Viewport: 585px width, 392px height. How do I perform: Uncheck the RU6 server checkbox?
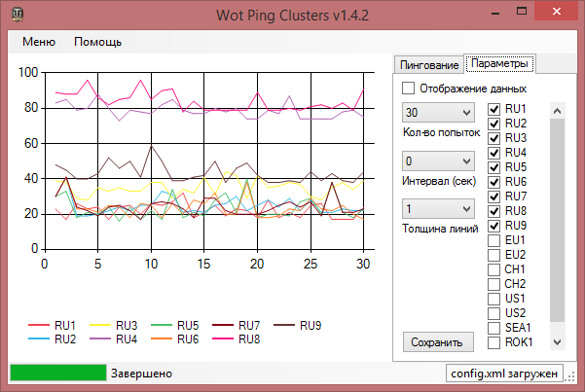(x=494, y=182)
